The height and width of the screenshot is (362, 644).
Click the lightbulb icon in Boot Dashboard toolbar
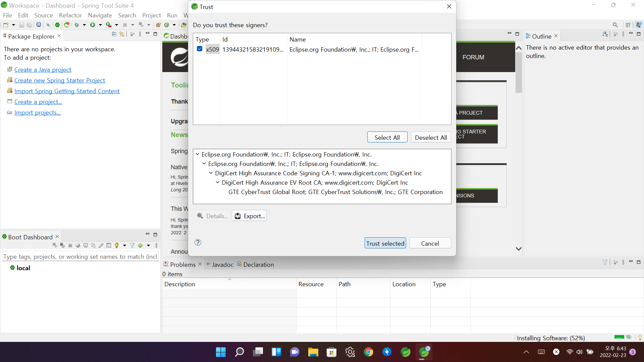117,245
